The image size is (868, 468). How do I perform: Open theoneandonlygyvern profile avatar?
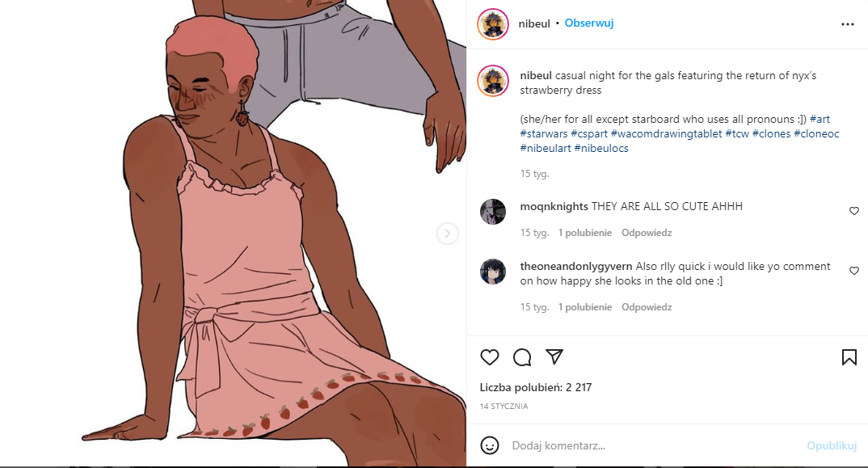[493, 272]
